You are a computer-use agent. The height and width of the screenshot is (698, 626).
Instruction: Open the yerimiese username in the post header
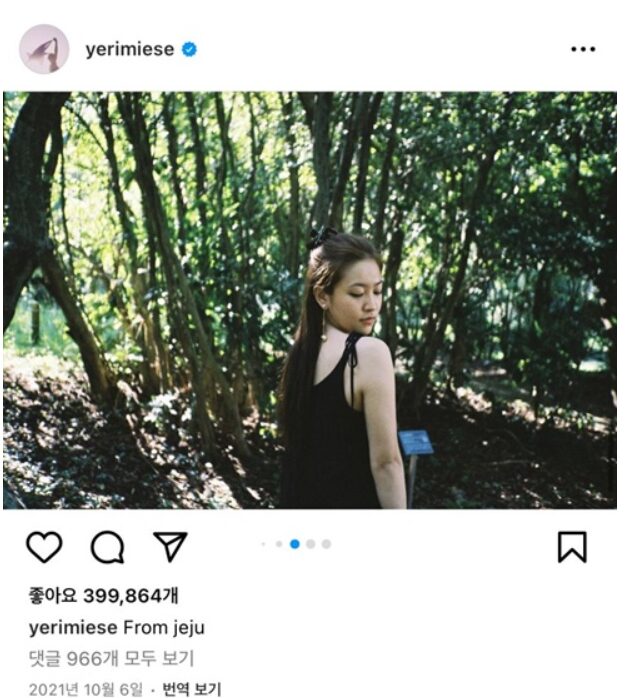[x=129, y=49]
